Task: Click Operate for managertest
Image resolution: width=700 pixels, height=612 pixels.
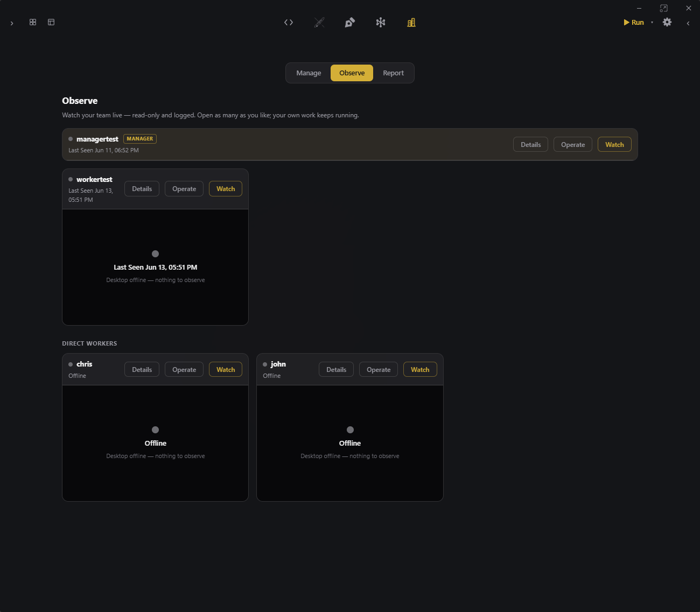Action: click(x=573, y=144)
